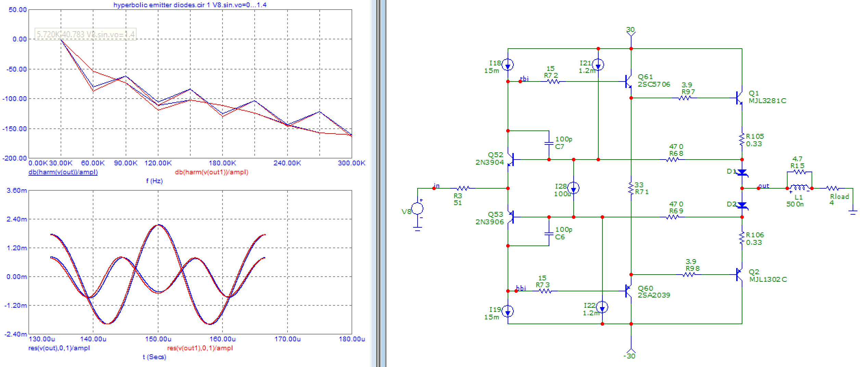Click the MJL1302C model name text
Image resolution: width=868 pixels, height=367 pixels.
pyautogui.click(x=768, y=279)
